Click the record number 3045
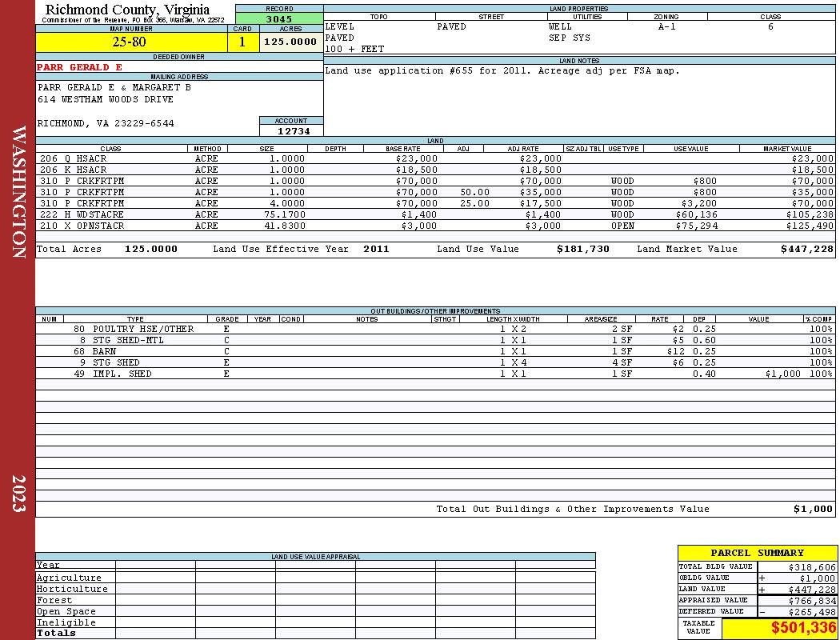The height and width of the screenshot is (640, 840). point(279,18)
